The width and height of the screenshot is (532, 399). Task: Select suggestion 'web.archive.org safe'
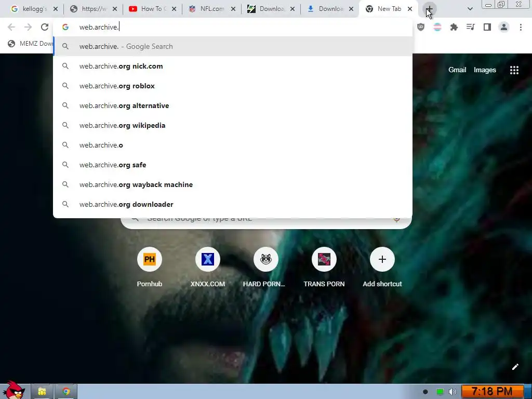[x=233, y=165]
